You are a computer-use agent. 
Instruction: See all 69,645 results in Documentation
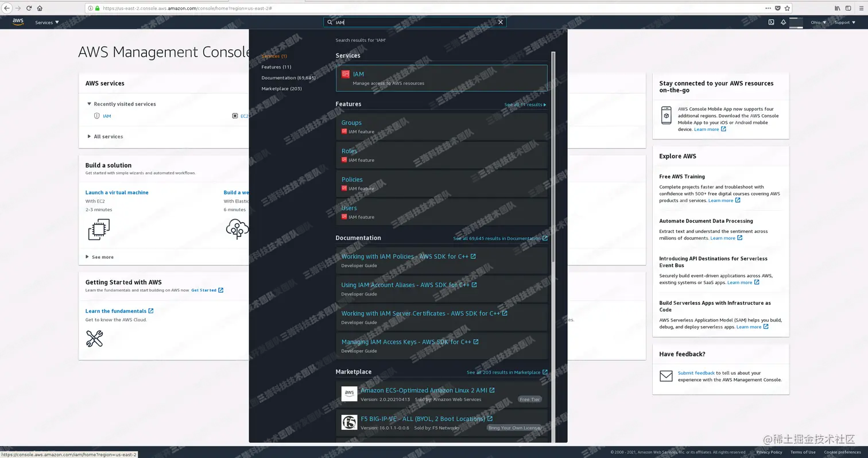pos(500,238)
